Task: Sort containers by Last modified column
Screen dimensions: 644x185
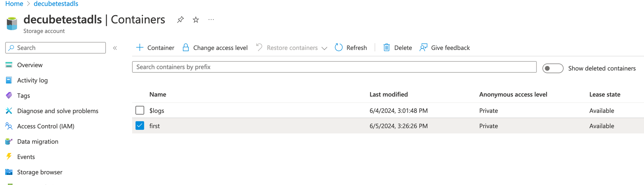Action: coord(388,94)
